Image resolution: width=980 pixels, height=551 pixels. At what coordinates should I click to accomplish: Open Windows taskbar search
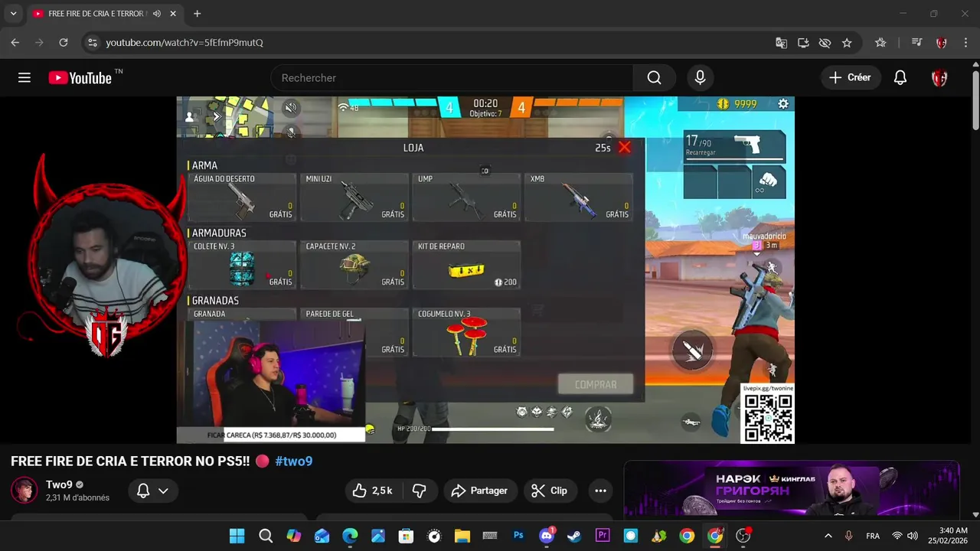point(266,536)
